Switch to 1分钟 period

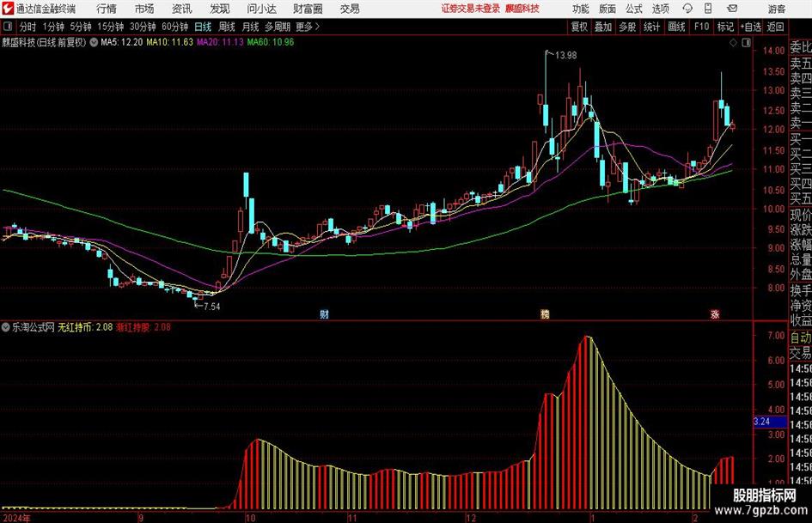tap(52, 27)
